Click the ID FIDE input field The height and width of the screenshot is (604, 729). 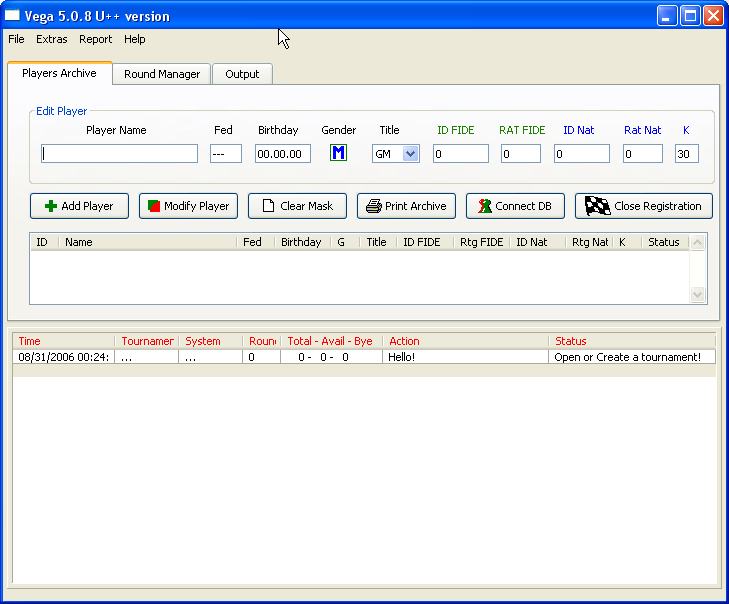[460, 154]
